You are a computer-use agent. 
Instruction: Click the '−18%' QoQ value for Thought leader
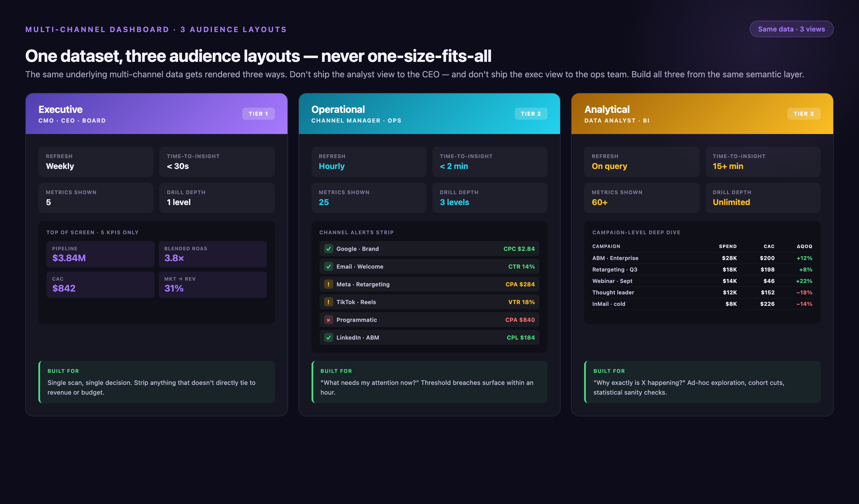tap(805, 293)
